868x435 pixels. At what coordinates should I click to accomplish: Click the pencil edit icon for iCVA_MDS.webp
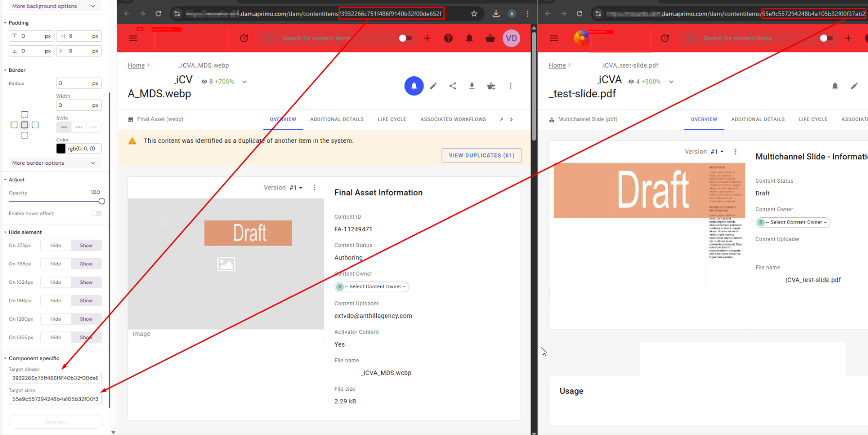[x=433, y=86]
